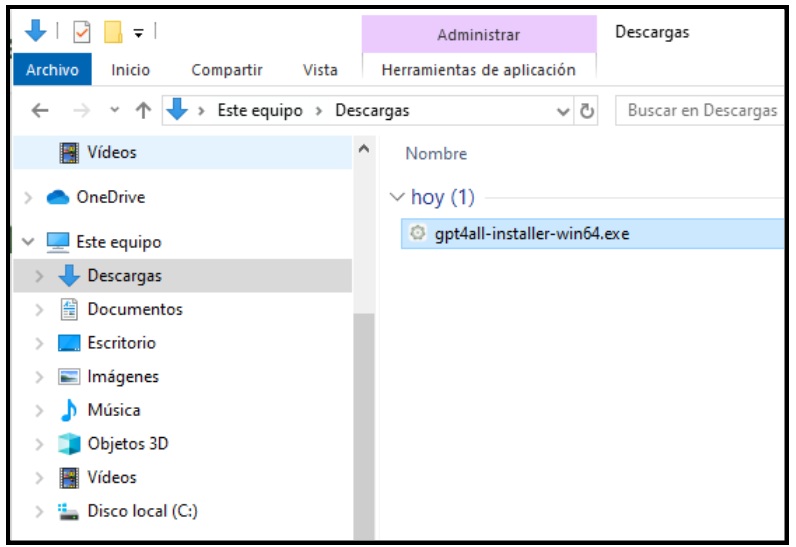Open the Archivo menu
This screenshot has height=547, width=796.
(x=52, y=70)
